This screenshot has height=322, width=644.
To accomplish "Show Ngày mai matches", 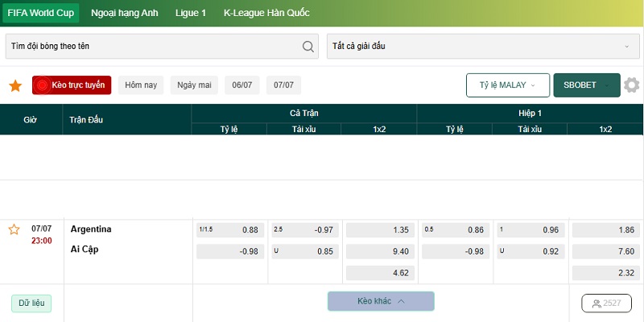I will coord(194,85).
